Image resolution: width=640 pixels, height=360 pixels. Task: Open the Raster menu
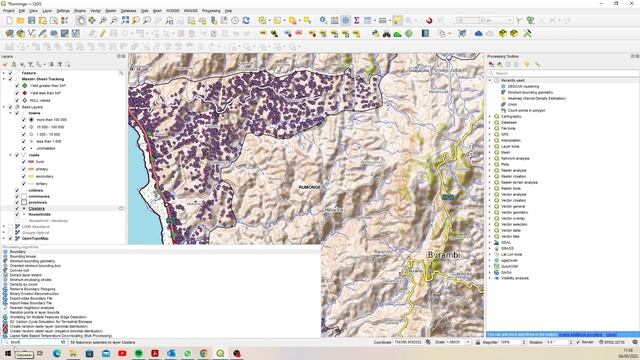point(111,11)
